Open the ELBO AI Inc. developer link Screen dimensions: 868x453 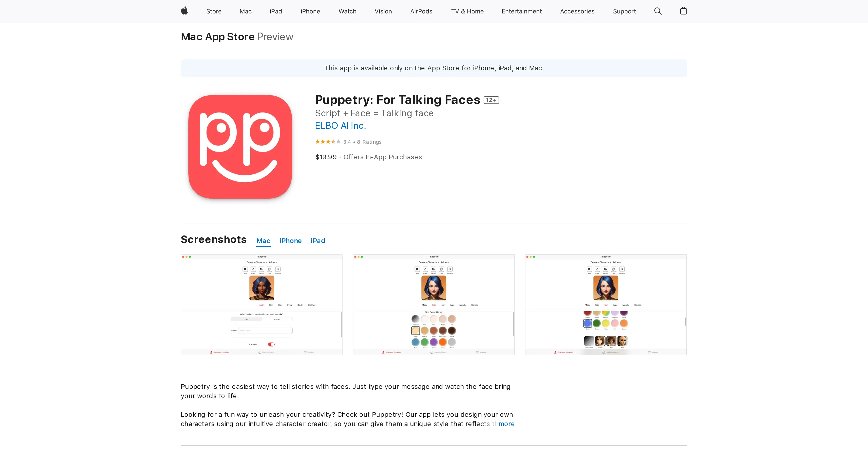340,125
